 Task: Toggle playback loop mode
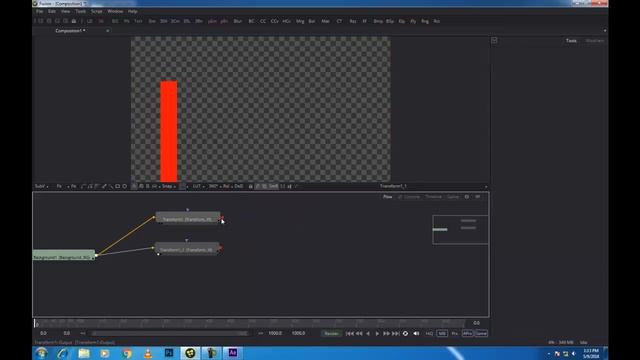(405, 333)
